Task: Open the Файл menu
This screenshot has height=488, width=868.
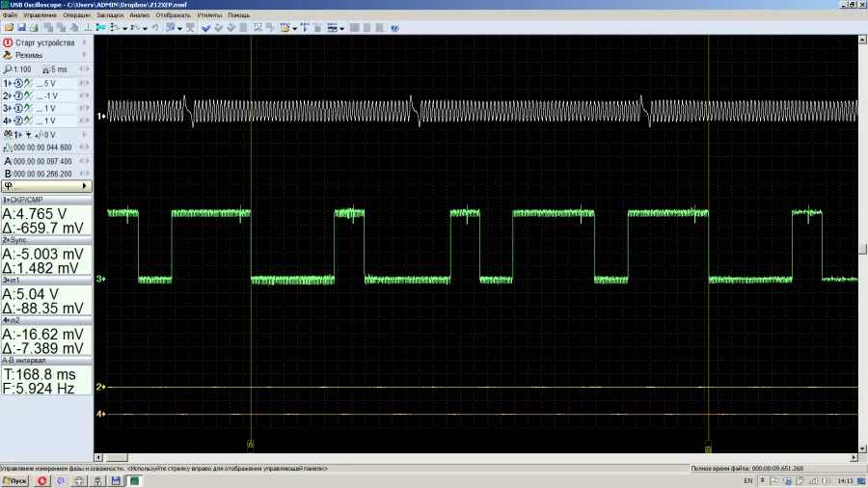Action: coord(10,14)
